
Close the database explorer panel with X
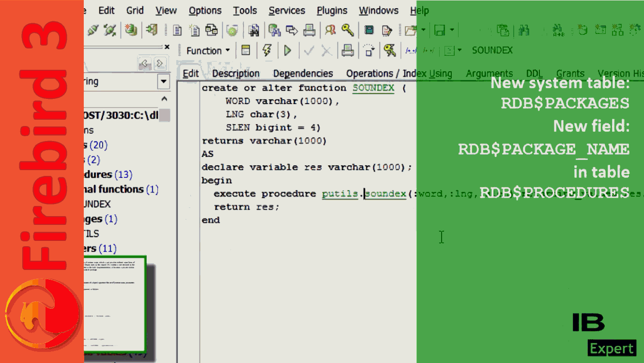pyautogui.click(x=167, y=47)
